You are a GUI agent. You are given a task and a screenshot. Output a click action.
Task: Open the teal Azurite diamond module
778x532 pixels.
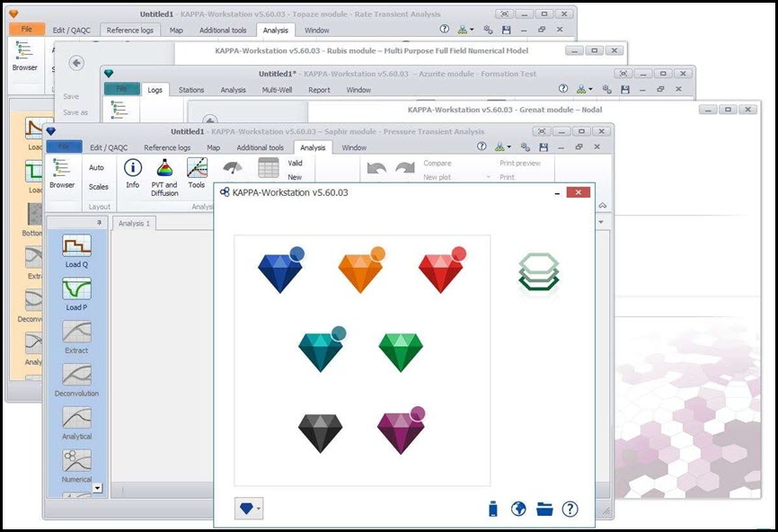[322, 350]
